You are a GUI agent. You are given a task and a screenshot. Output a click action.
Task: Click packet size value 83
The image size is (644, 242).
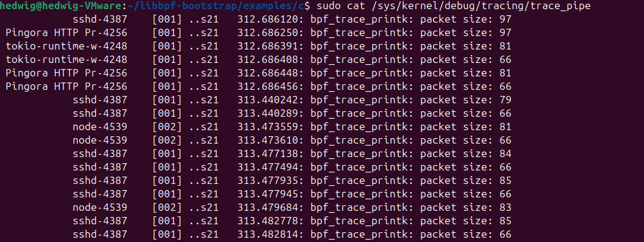click(506, 208)
